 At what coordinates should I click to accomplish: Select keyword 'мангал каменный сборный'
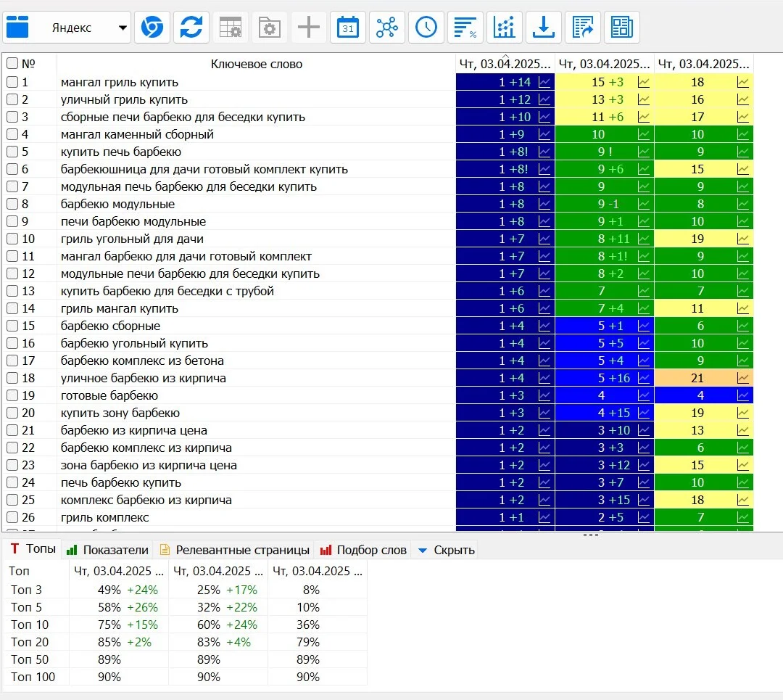(137, 134)
